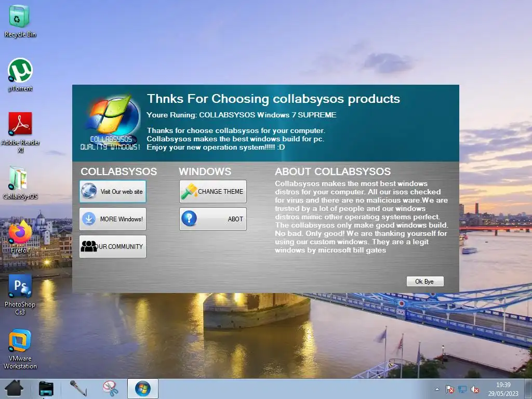Open the Recycle Bin desktop icon
Viewport: 532px width, 399px height.
pos(20,21)
